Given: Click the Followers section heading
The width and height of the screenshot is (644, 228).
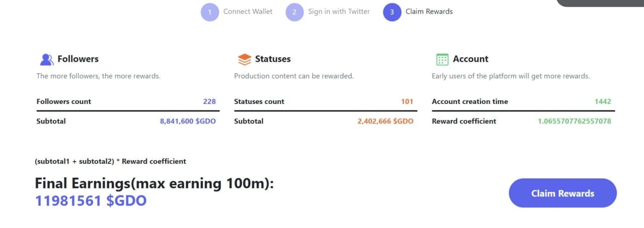Looking at the screenshot, I should [78, 59].
